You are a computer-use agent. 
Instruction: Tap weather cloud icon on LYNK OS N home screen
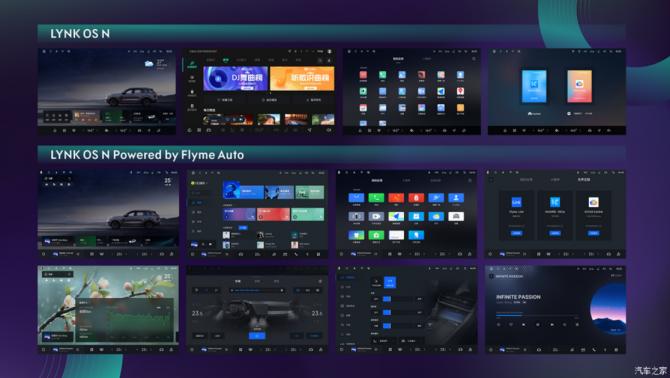click(149, 64)
